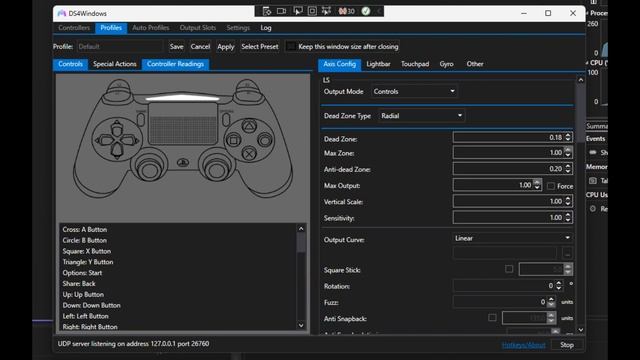
Task: Open the Touchpad config tab
Action: click(415, 64)
